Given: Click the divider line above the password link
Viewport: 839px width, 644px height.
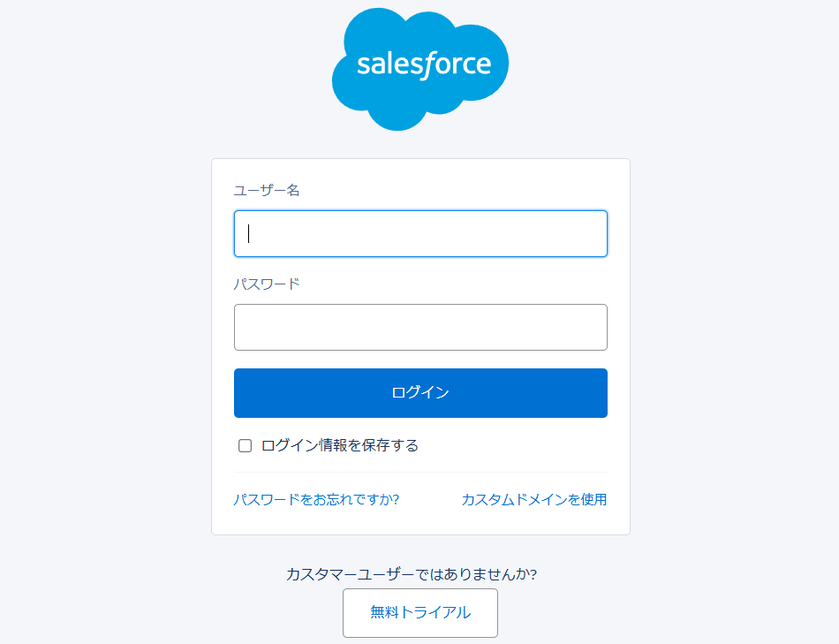Looking at the screenshot, I should click(420, 473).
